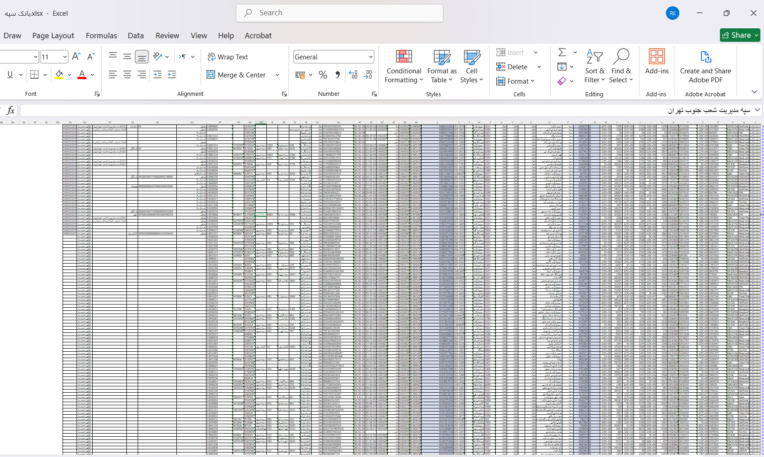Apply comma style
The width and height of the screenshot is (764, 457).
click(x=337, y=75)
